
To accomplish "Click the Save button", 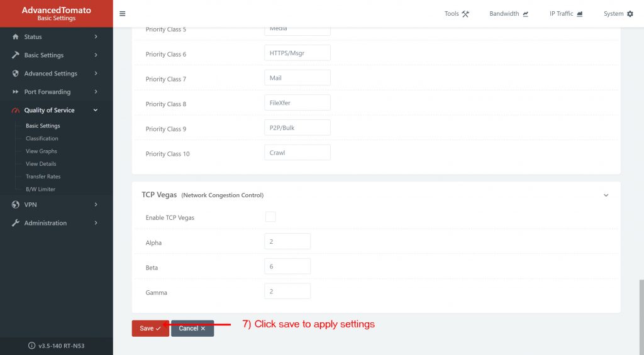I will pyautogui.click(x=150, y=329).
